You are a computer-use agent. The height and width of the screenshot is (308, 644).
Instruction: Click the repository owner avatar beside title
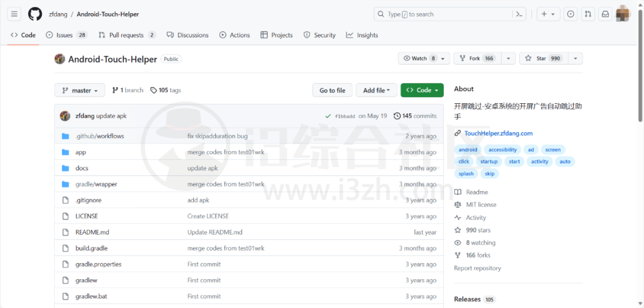tap(60, 59)
